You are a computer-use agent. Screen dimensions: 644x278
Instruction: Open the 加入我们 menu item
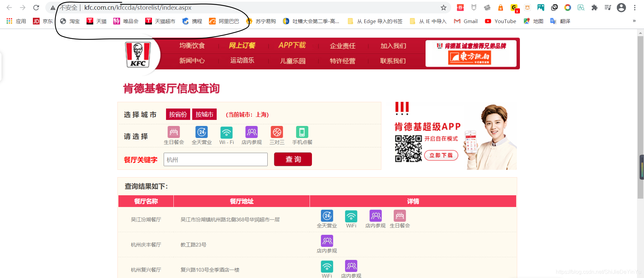click(393, 46)
